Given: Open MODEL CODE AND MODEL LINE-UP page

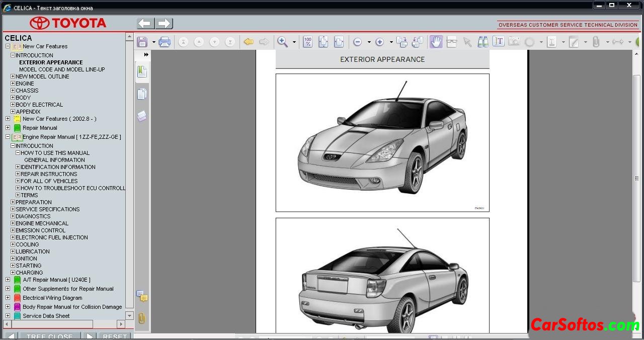Looking at the screenshot, I should click(x=62, y=69).
